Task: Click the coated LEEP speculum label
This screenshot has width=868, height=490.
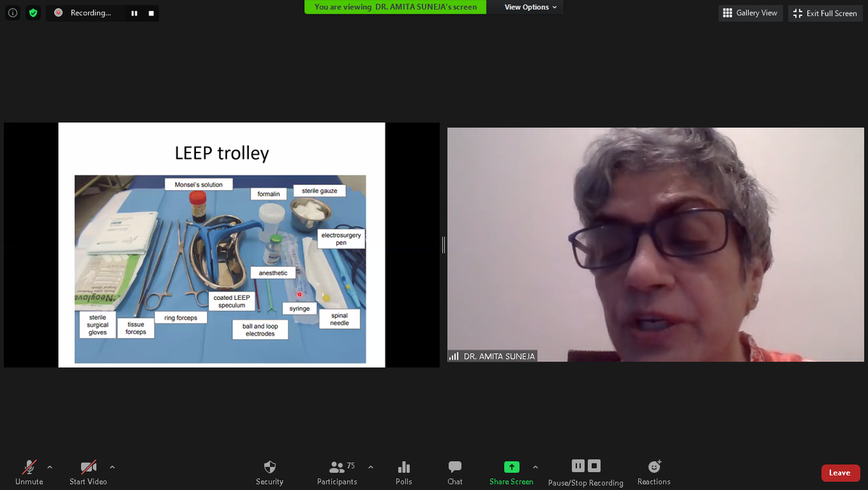Action: pyautogui.click(x=231, y=301)
